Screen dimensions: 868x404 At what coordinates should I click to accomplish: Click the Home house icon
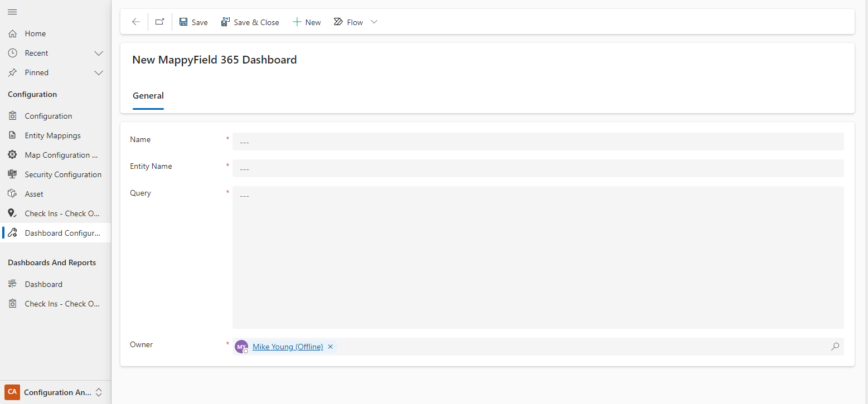(x=12, y=33)
